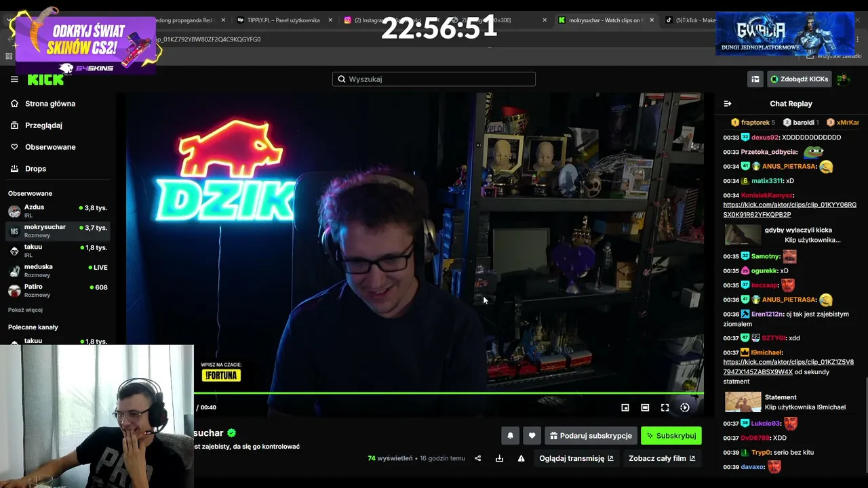
Task: Open takuu channel in Obserwowane list
Action: pyautogui.click(x=58, y=250)
